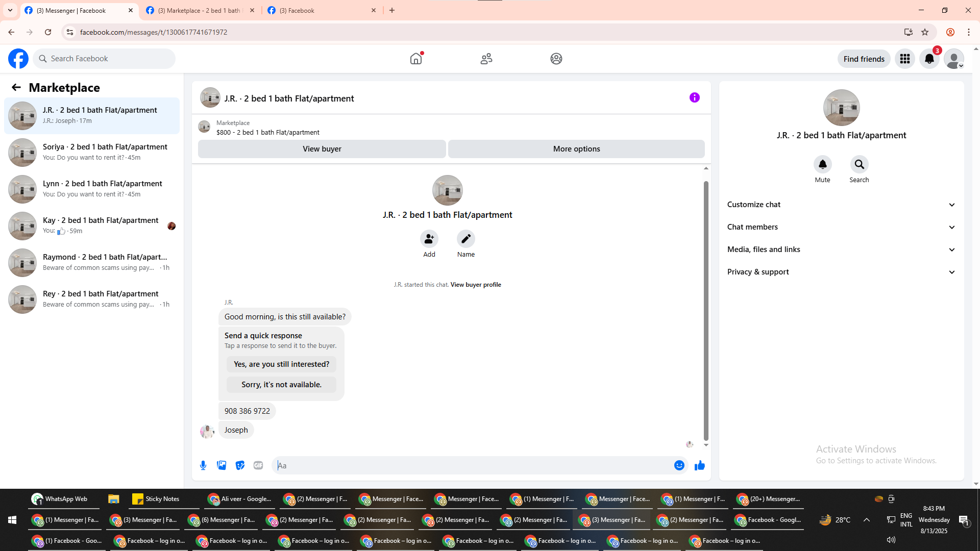Click the chat vertical scrollbar
980x551 pixels.
pyautogui.click(x=706, y=306)
